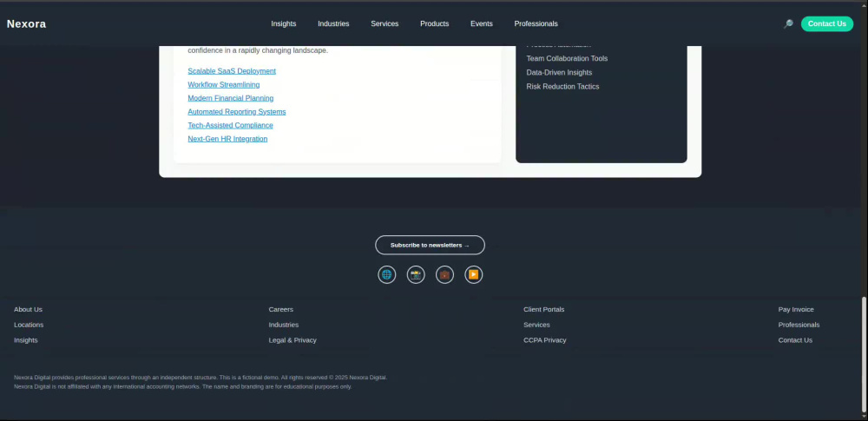
Task: Open Client Portals footer link
Action: 544,309
